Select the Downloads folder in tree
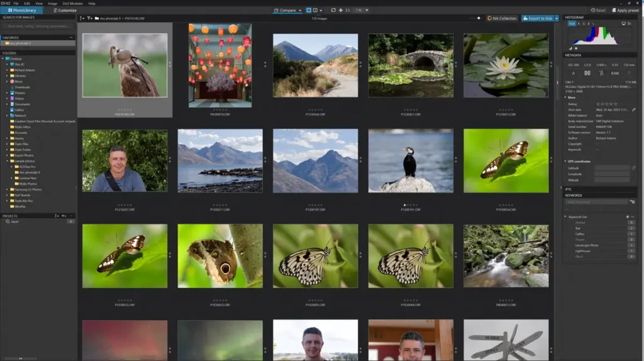 (x=22, y=87)
